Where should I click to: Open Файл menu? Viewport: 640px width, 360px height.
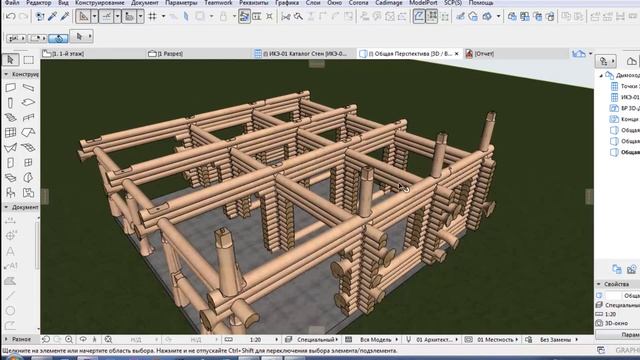tap(12, 3)
